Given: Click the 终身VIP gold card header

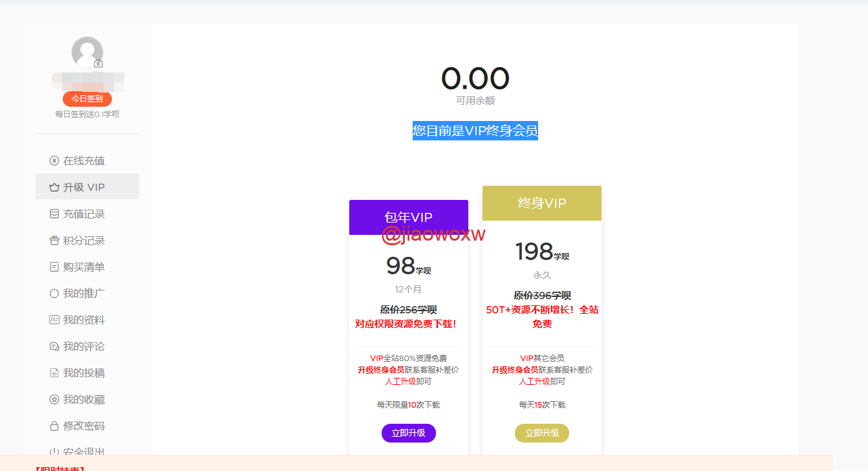Looking at the screenshot, I should 542,203.
